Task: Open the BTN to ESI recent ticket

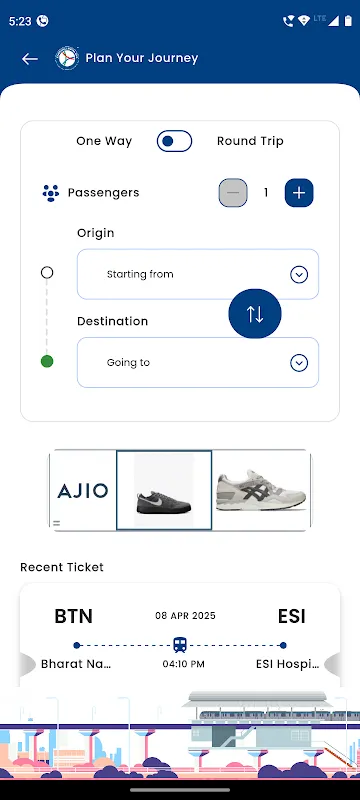Action: pos(180,635)
